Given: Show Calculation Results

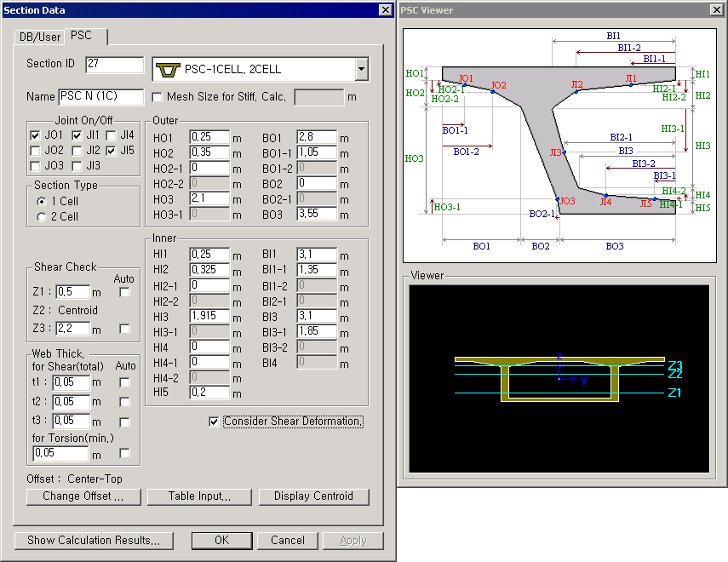Looking at the screenshot, I should 94,541.
